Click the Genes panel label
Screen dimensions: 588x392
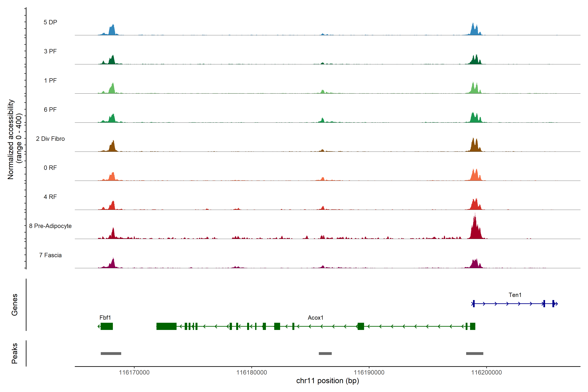(x=15, y=304)
